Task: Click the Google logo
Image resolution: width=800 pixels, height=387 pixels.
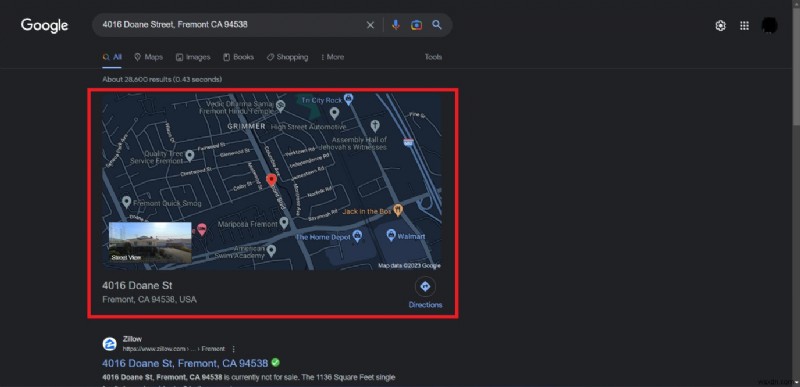Action: (x=44, y=25)
